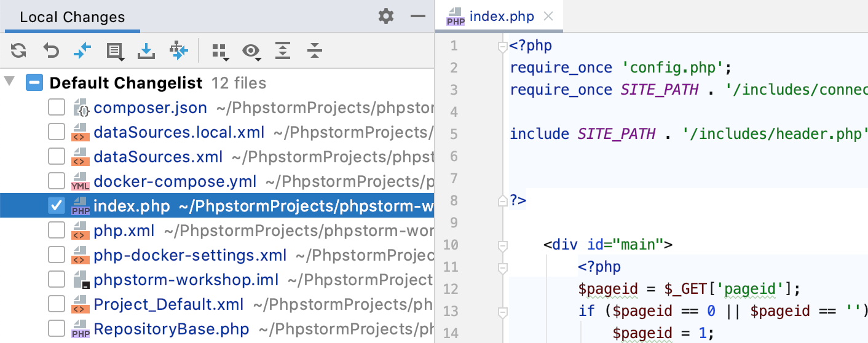Viewport: 868px width, 343px height.
Task: Click the Collapse All icon
Action: tap(315, 50)
